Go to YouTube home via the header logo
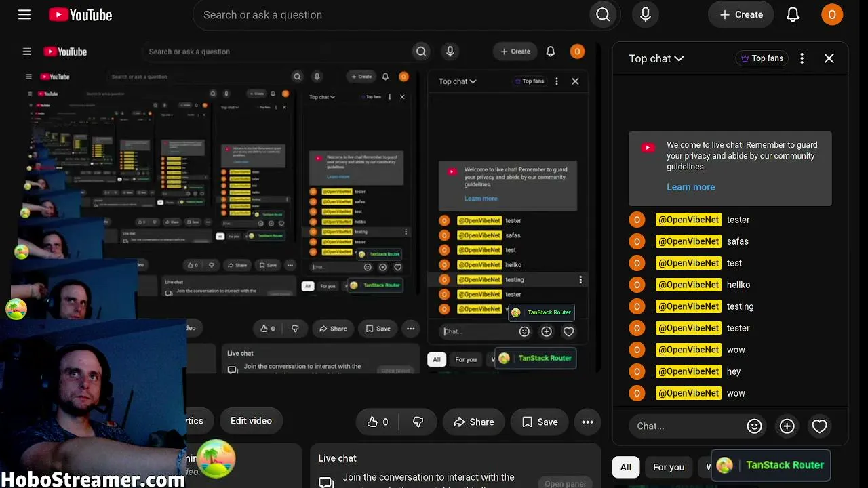Viewport: 868px width, 488px height. (x=80, y=14)
